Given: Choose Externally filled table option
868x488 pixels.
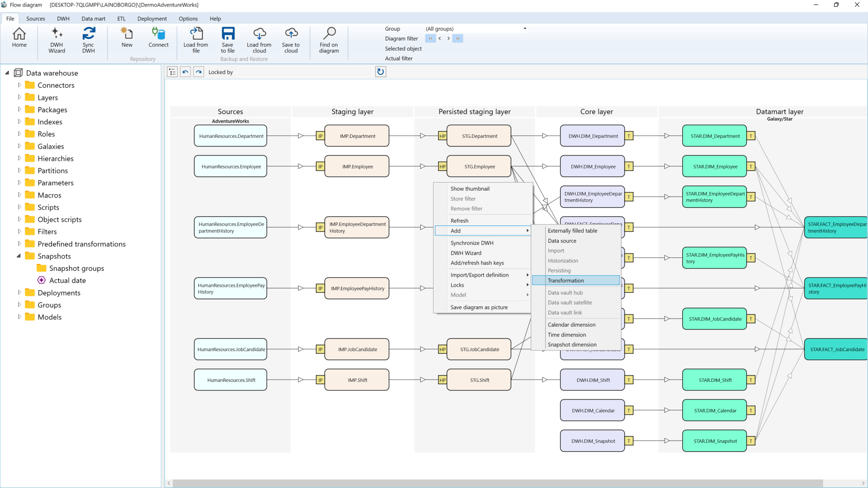Looking at the screenshot, I should (576, 231).
